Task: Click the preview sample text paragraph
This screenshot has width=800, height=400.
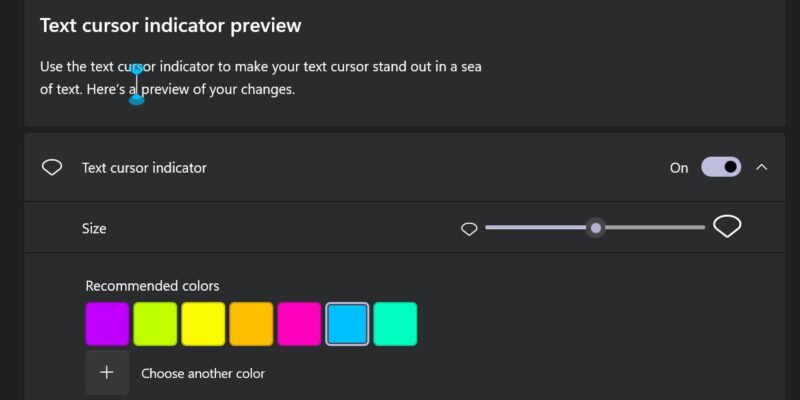Action: pos(261,78)
